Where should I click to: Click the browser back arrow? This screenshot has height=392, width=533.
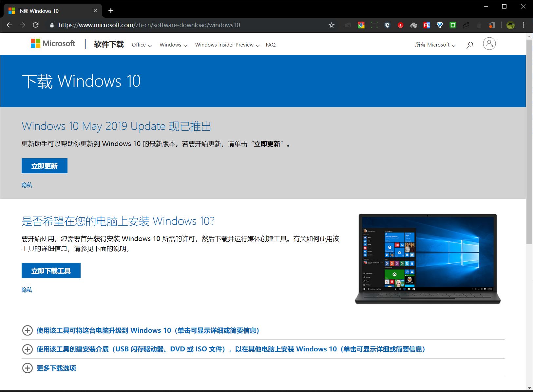(9, 25)
